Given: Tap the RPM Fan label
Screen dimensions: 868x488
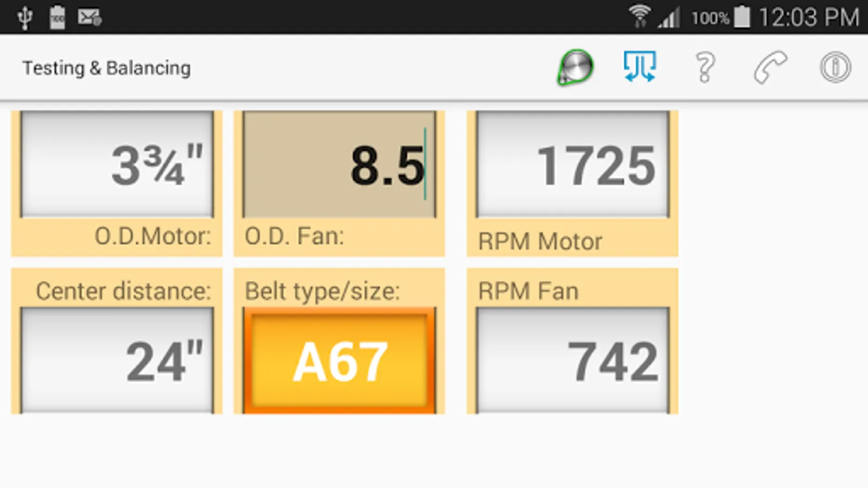Looking at the screenshot, I should [528, 291].
